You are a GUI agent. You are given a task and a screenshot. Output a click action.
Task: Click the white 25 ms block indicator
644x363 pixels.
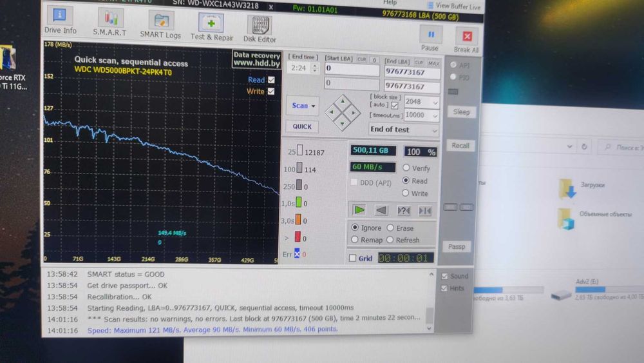point(300,150)
